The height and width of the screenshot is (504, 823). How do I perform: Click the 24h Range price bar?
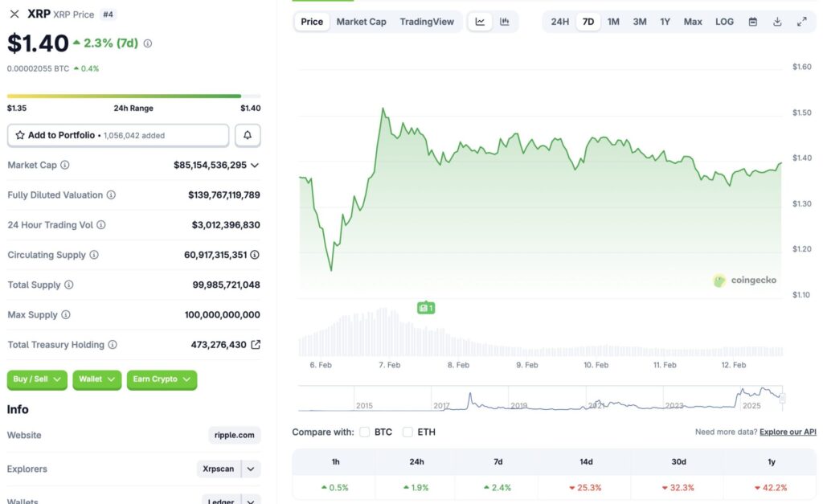point(133,94)
